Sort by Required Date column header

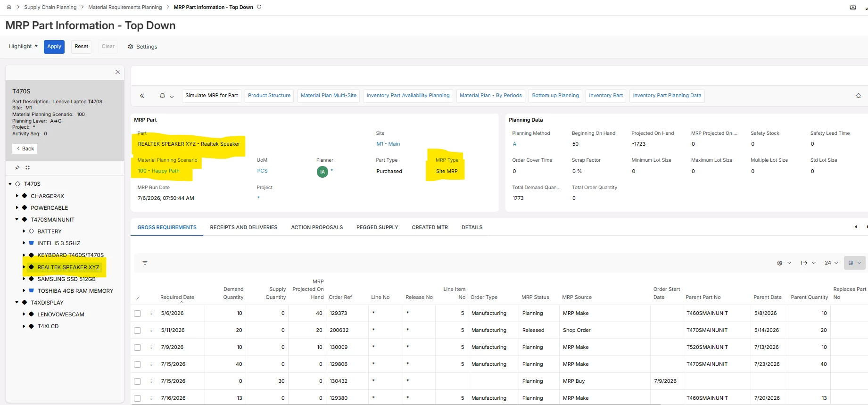pos(177,297)
